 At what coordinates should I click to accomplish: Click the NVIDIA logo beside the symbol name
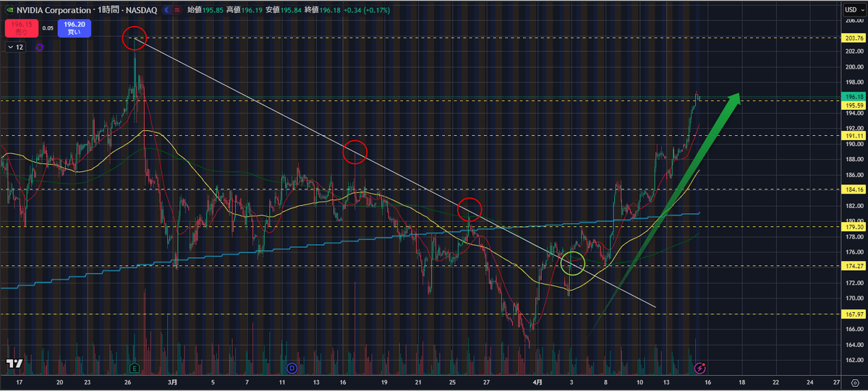click(9, 10)
